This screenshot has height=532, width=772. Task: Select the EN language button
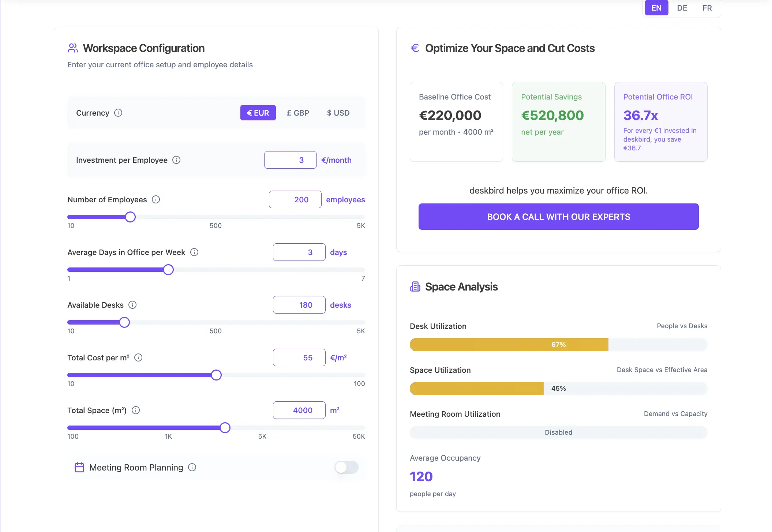pos(656,8)
